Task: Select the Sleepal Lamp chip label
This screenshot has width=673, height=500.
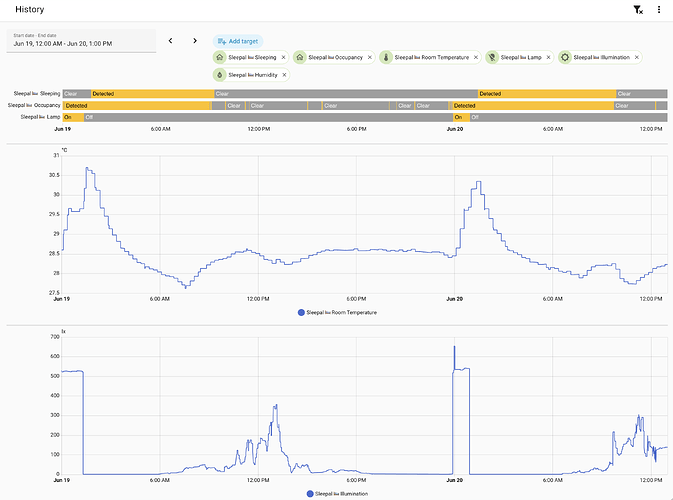Action: [x=521, y=57]
